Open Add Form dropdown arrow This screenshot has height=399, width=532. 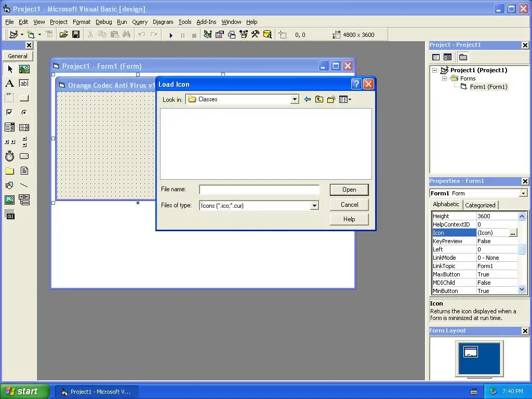pyautogui.click(x=39, y=35)
